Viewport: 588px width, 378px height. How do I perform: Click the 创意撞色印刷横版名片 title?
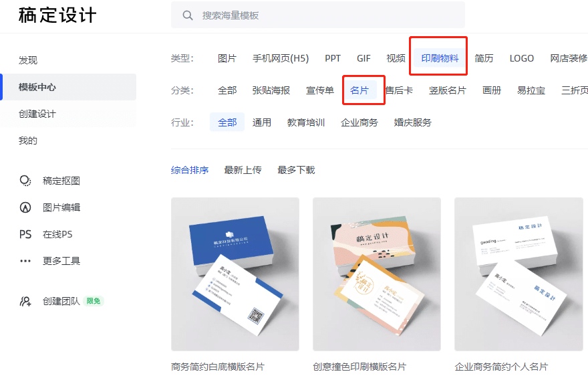(359, 367)
